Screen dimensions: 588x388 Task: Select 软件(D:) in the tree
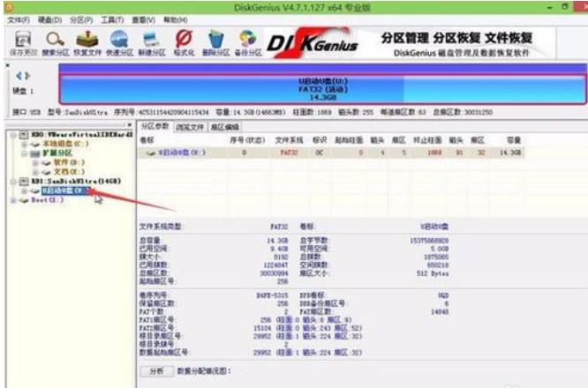[x=69, y=162]
